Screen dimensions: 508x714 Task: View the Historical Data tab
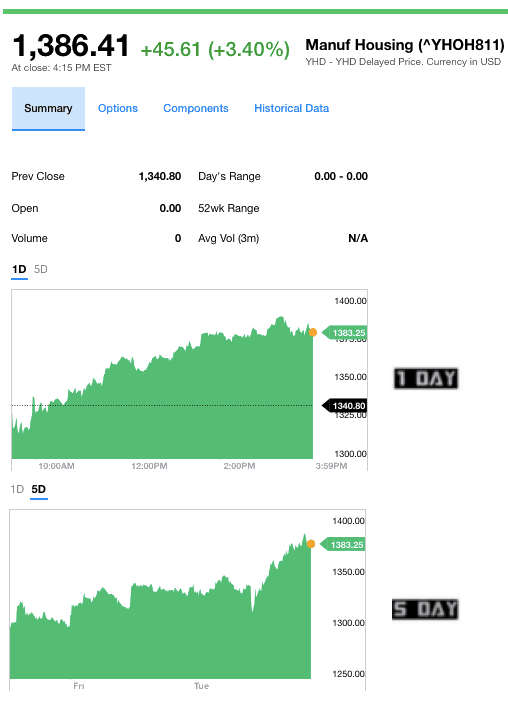[x=291, y=108]
